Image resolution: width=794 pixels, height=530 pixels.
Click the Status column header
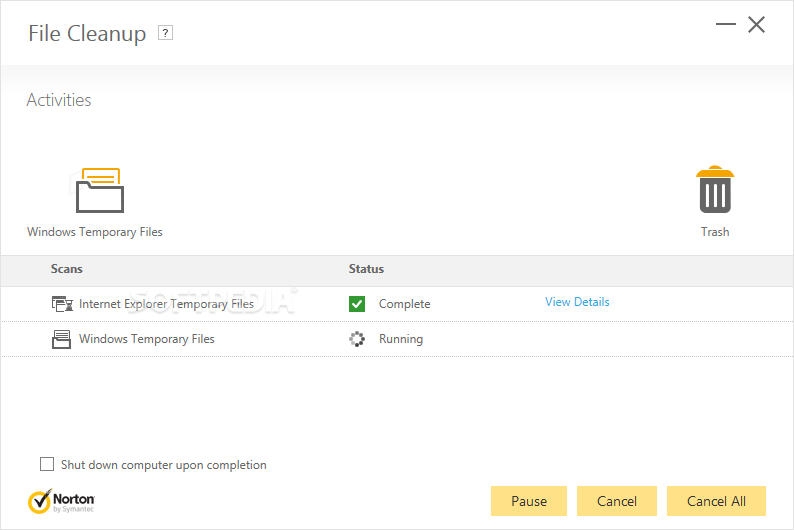[366, 269]
